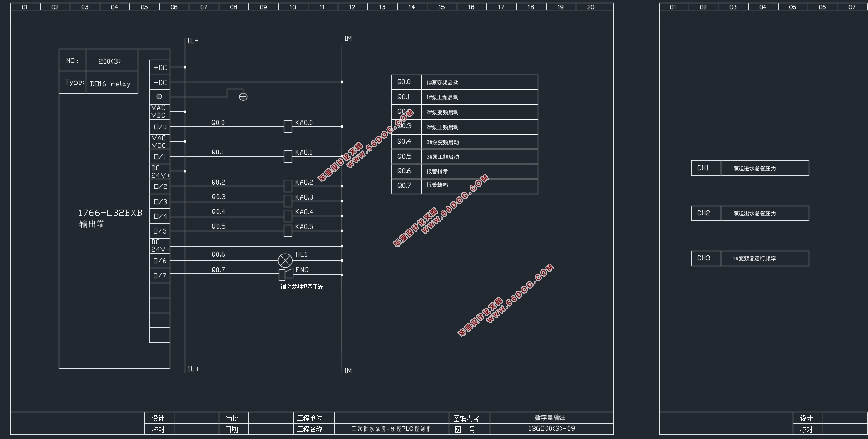
Task: Click the KA0.0 relay coil symbol
Action: pyautogui.click(x=288, y=127)
